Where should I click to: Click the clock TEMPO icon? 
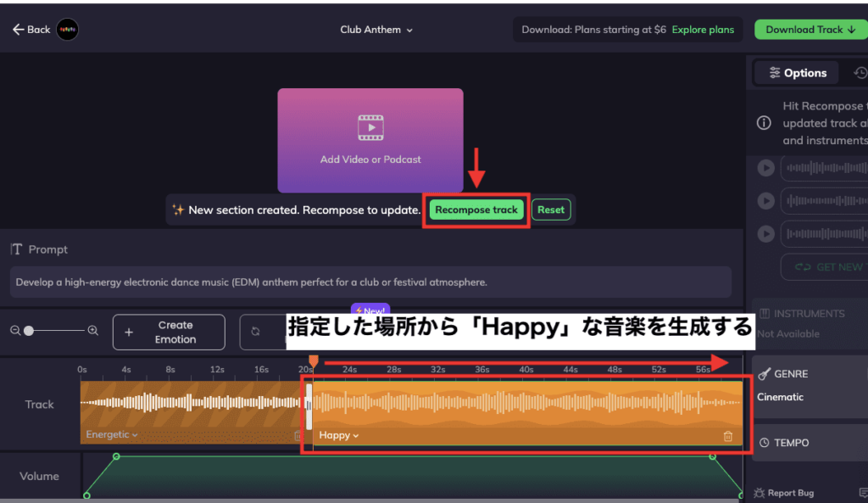[x=764, y=443]
